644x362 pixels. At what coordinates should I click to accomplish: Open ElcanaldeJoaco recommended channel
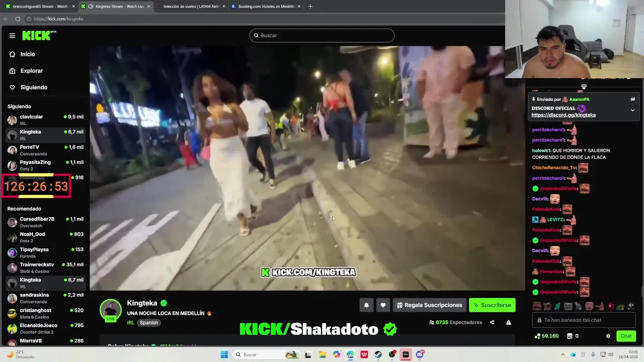pos(45,328)
